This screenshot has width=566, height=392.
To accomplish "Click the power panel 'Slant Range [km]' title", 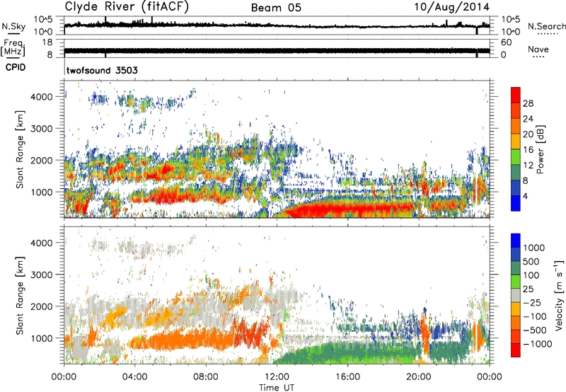I will pyautogui.click(x=20, y=149).
